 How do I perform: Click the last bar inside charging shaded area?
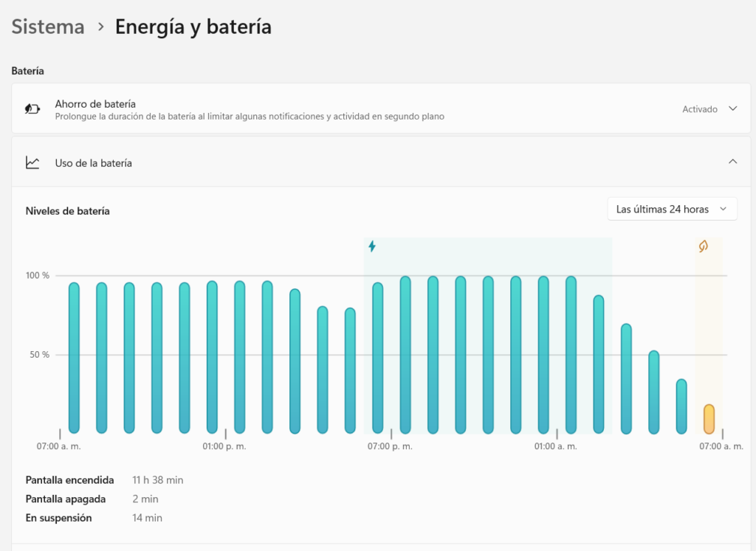(x=599, y=364)
